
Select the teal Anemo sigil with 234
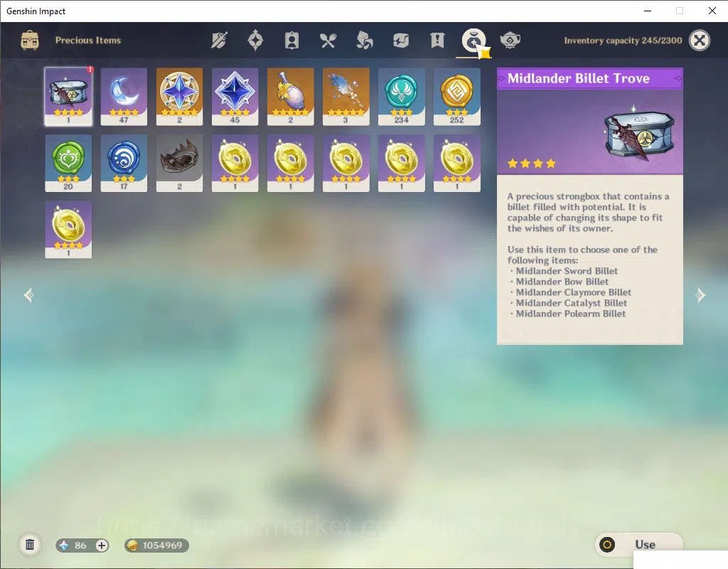401,97
